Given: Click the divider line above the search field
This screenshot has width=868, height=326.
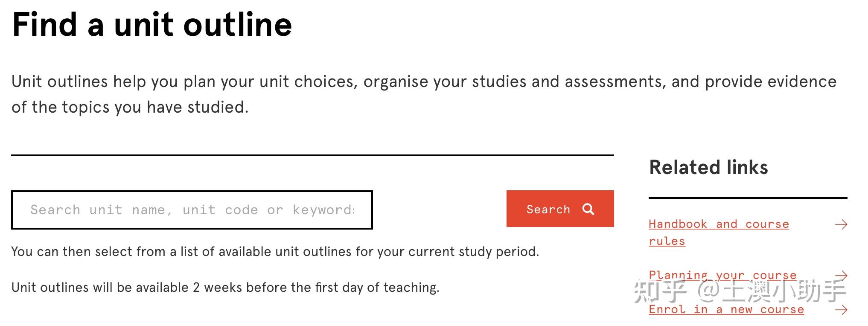Looking at the screenshot, I should (x=312, y=155).
